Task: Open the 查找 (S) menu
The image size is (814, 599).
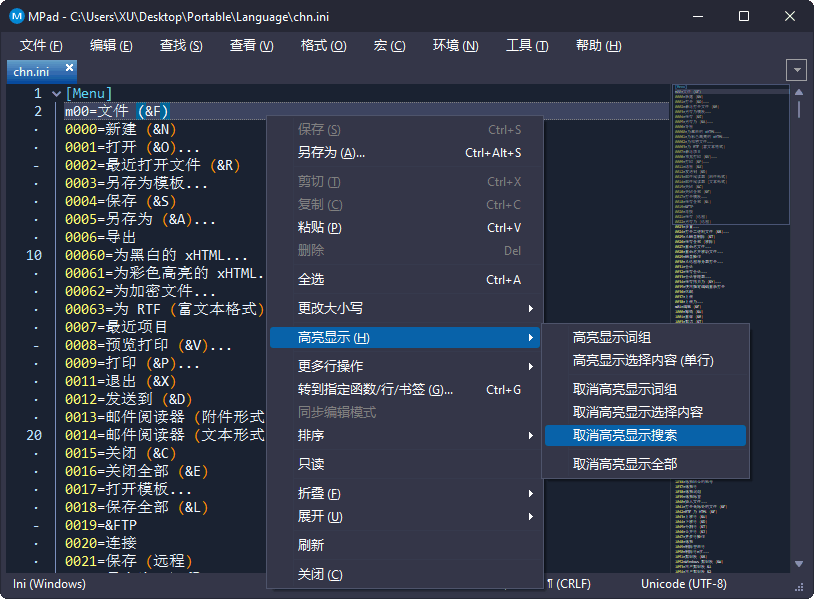Action: [181, 46]
